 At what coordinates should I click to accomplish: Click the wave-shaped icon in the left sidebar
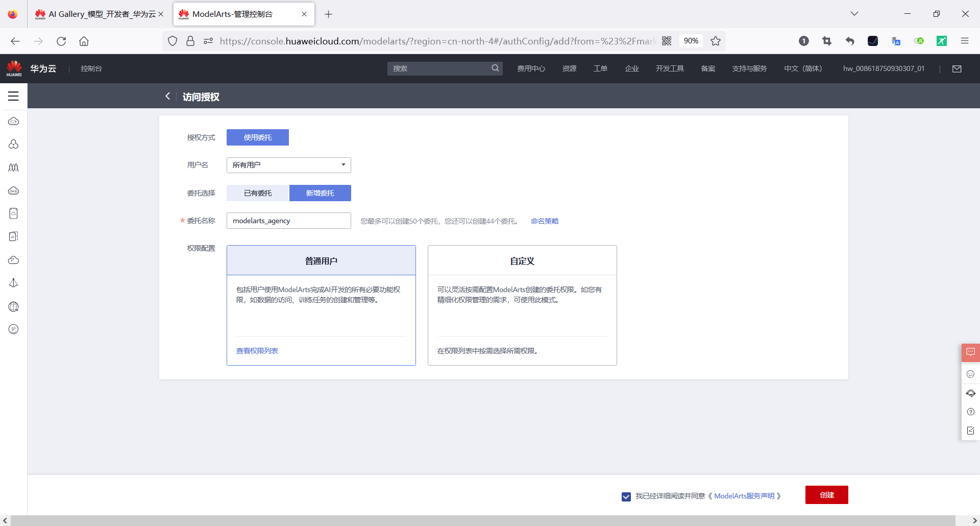[x=14, y=168]
